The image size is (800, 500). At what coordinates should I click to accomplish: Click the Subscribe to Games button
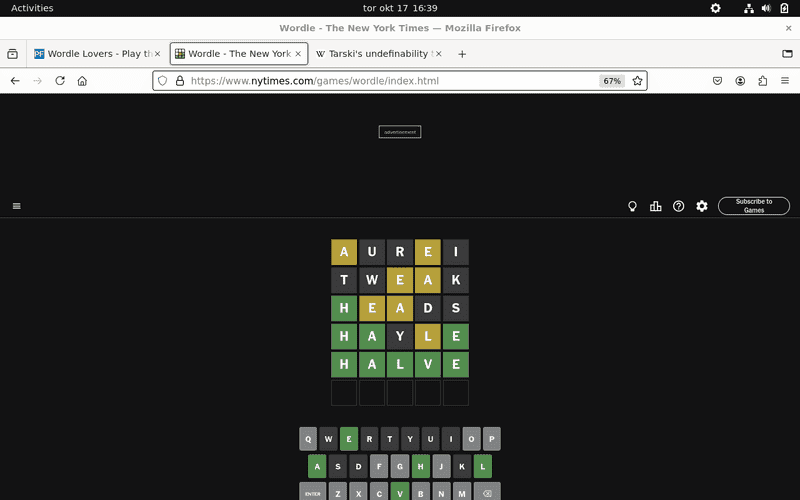pos(754,206)
